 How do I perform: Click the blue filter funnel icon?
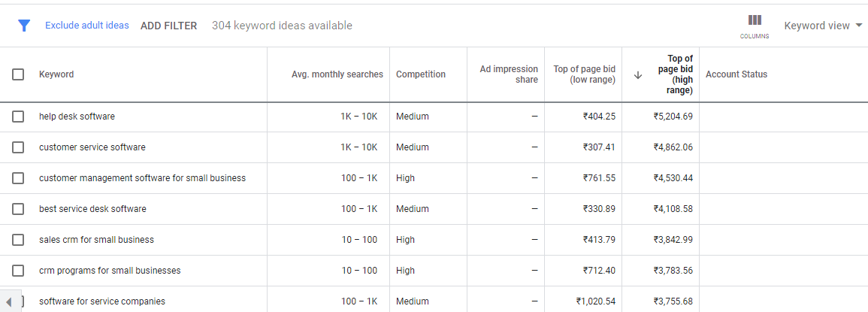[x=24, y=26]
